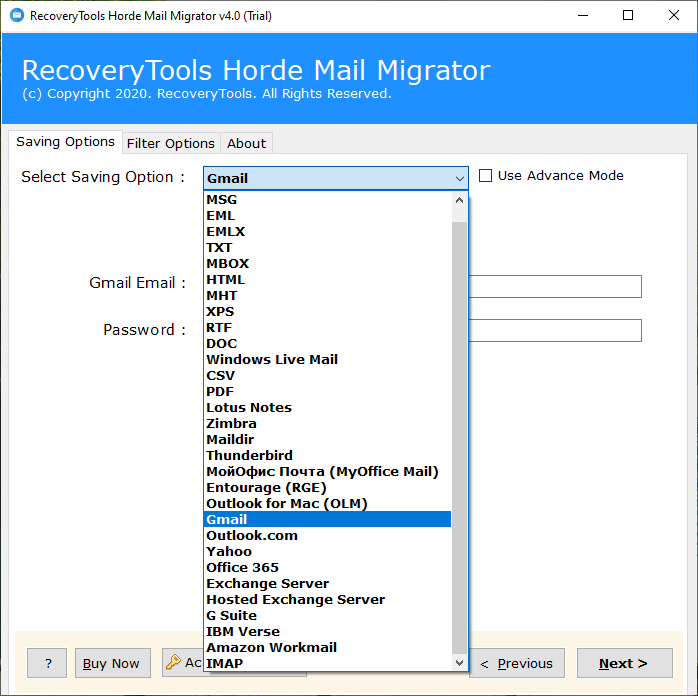Go back with the Previous button
The image size is (698, 696).
pos(517,664)
